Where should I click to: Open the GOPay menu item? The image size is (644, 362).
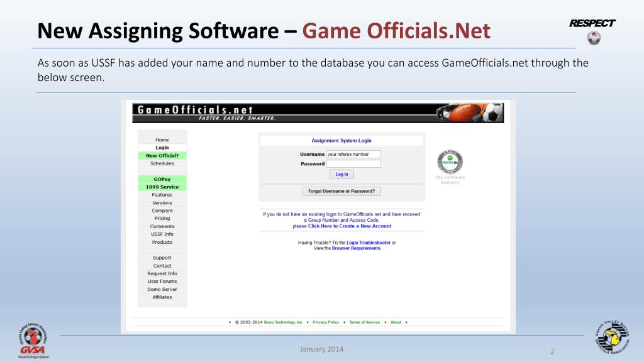click(162, 179)
